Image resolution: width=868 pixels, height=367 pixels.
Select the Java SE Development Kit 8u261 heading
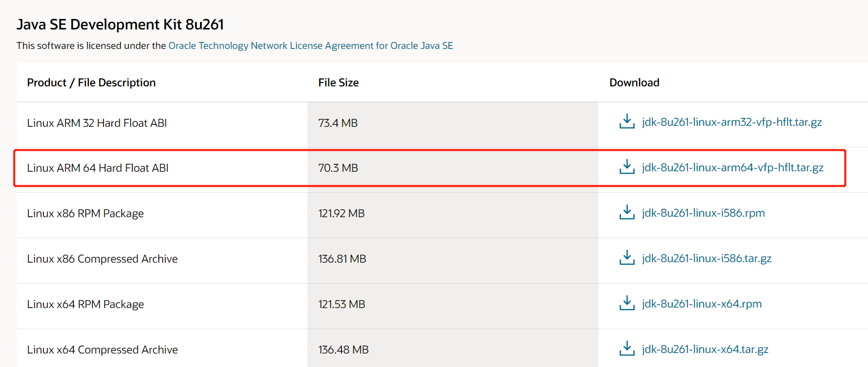pos(120,24)
